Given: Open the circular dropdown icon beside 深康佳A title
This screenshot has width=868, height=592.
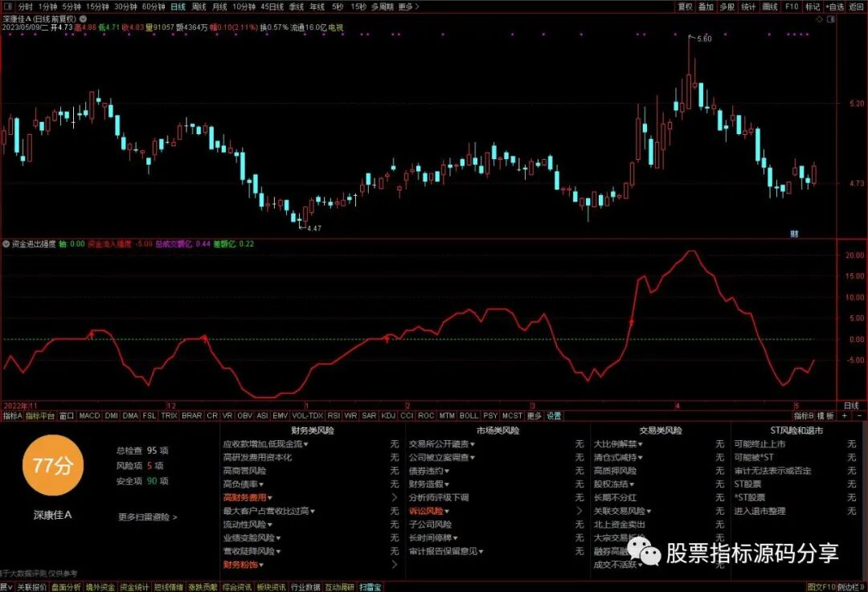Looking at the screenshot, I should (83, 18).
